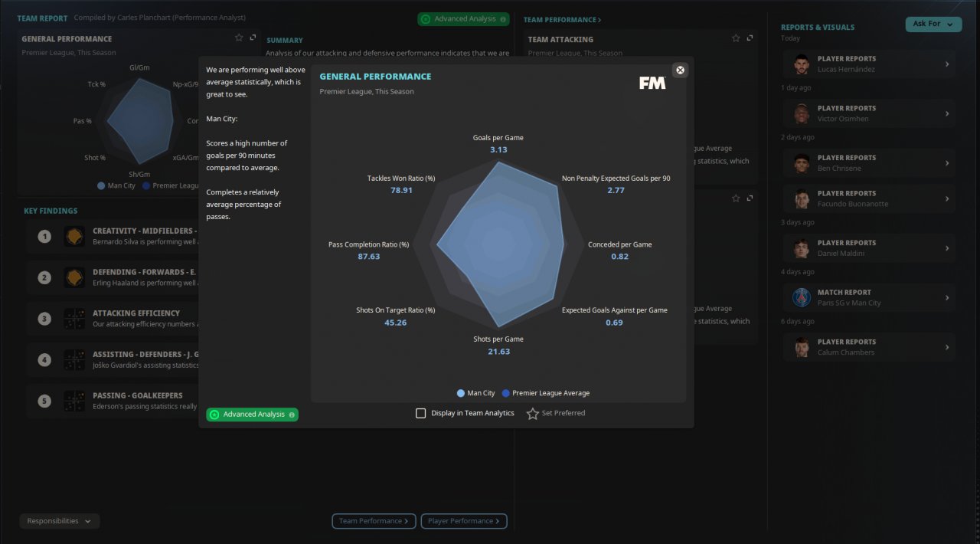Click the Player Performance button at the bottom
Viewport: 980px width, 544px height.
tap(464, 521)
